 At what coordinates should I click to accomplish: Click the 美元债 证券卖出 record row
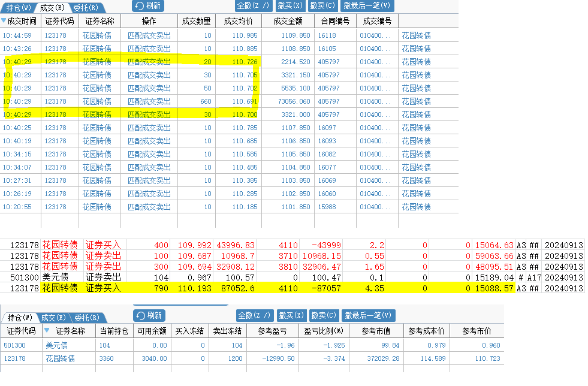pos(292,278)
